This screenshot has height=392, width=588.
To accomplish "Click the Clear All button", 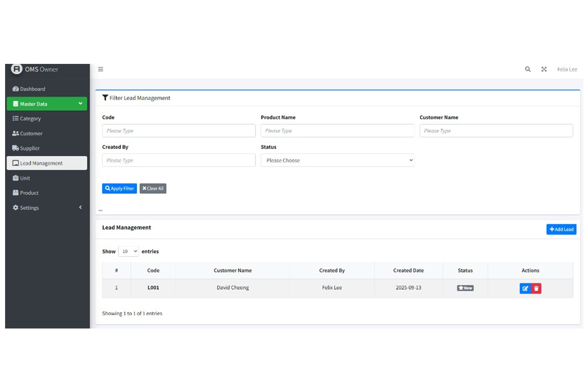I will coord(153,189).
